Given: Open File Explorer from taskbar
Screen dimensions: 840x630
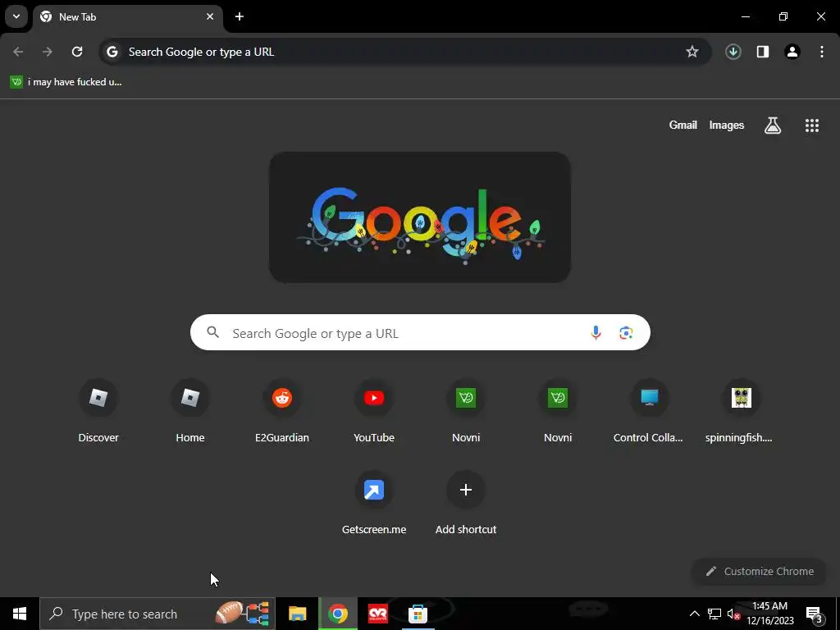Looking at the screenshot, I should point(297,614).
